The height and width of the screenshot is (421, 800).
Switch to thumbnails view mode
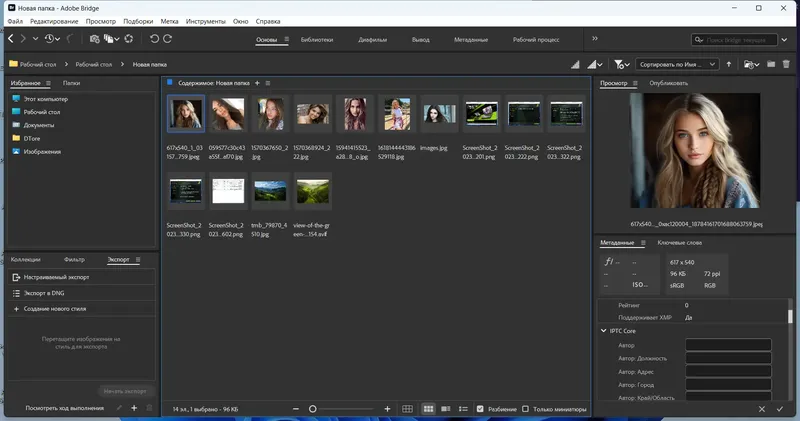pyautogui.click(x=429, y=409)
